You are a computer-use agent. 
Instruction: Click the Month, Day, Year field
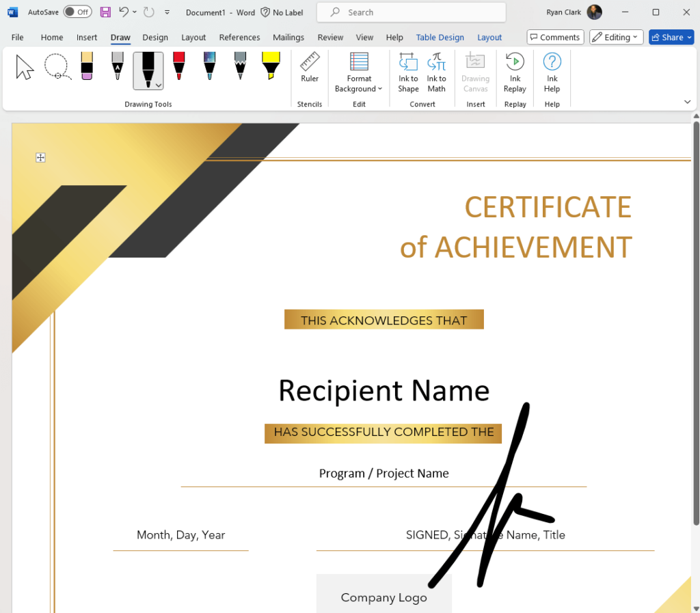point(180,534)
